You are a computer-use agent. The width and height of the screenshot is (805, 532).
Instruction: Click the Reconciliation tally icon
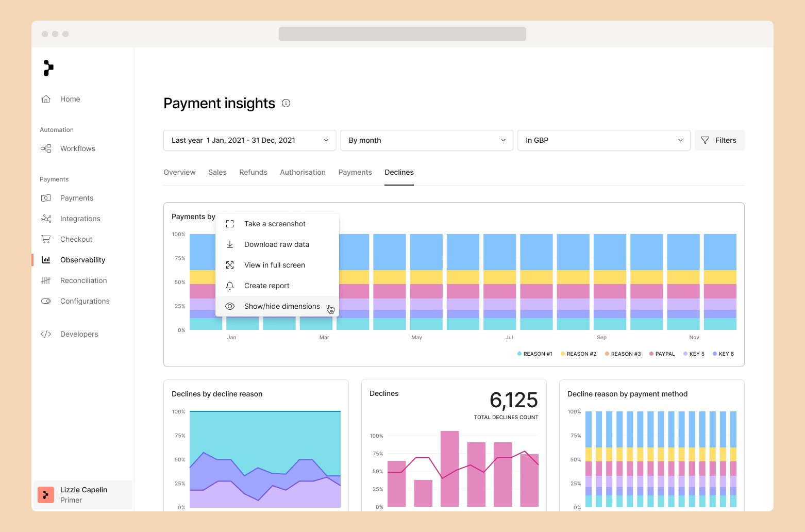point(46,280)
